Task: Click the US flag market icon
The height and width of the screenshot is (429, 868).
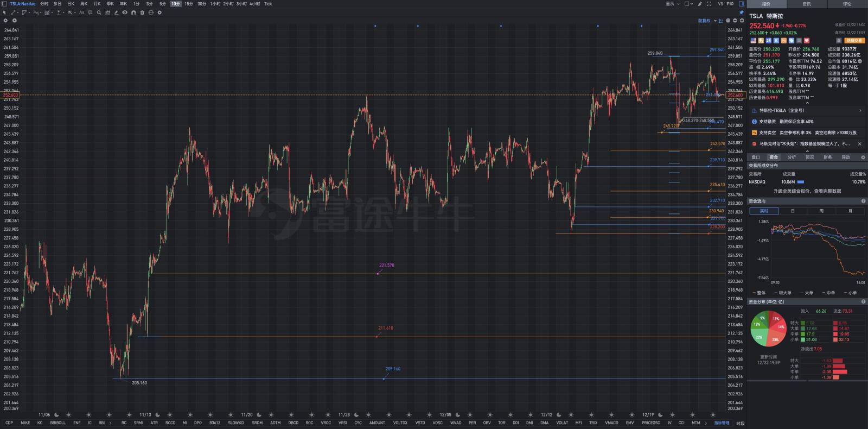Action: 754,40
